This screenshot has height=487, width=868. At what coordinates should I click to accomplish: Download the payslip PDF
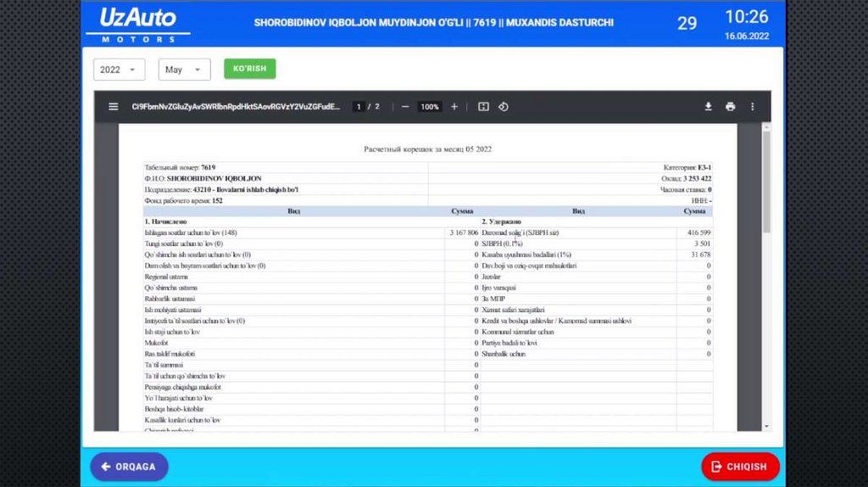tap(708, 107)
